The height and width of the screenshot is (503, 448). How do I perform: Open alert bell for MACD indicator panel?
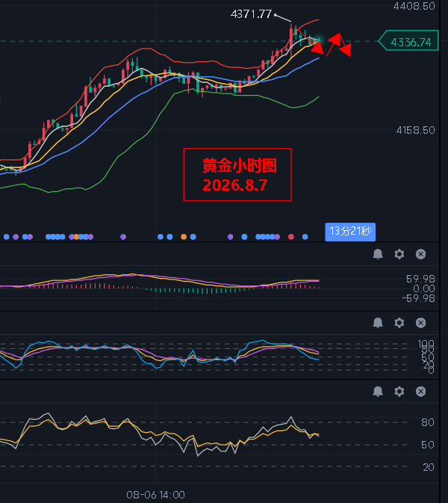coord(378,254)
